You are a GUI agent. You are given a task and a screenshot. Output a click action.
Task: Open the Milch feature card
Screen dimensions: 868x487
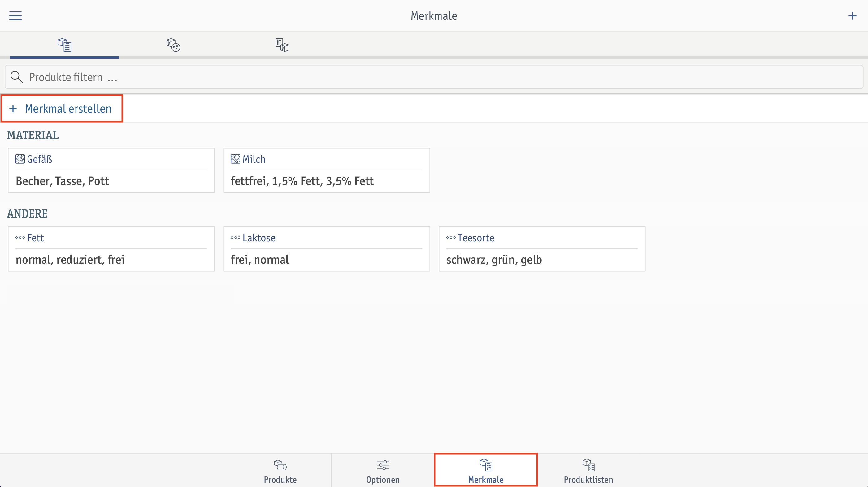[327, 170]
